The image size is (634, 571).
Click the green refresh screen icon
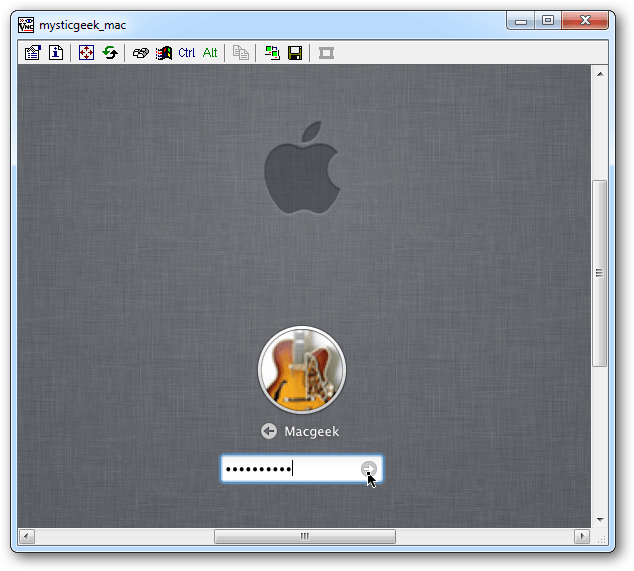tap(110, 53)
